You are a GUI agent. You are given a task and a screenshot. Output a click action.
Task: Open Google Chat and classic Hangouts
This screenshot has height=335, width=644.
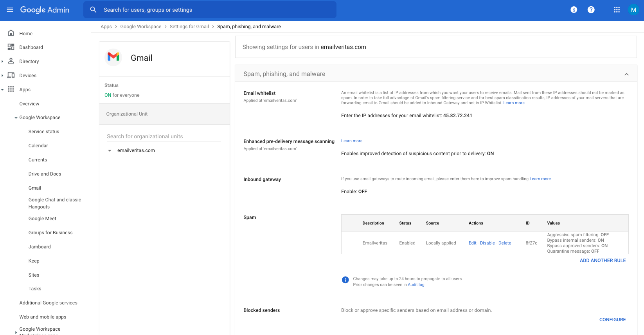(55, 203)
